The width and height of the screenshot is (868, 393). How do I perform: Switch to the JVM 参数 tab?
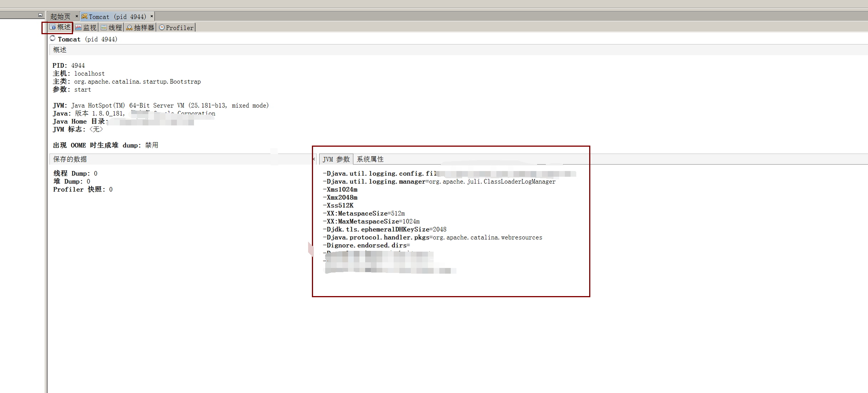336,159
